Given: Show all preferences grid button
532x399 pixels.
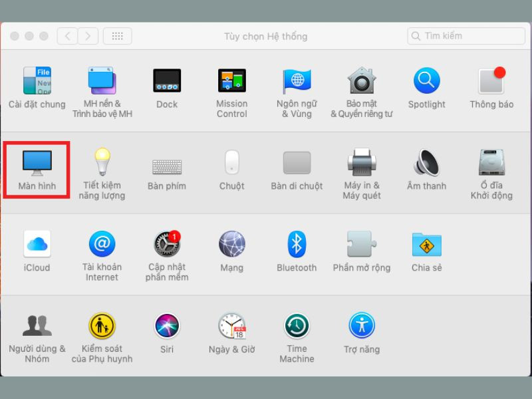Looking at the screenshot, I should pyautogui.click(x=118, y=36).
